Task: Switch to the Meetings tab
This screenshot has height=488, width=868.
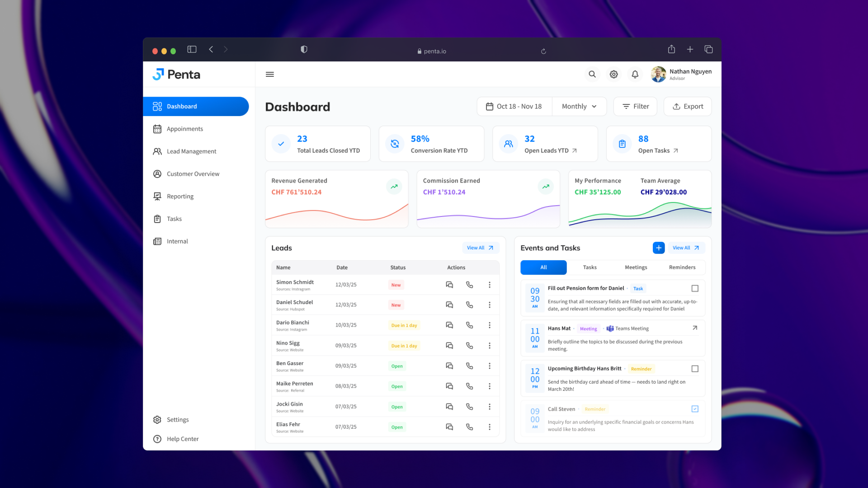Action: [x=636, y=267]
